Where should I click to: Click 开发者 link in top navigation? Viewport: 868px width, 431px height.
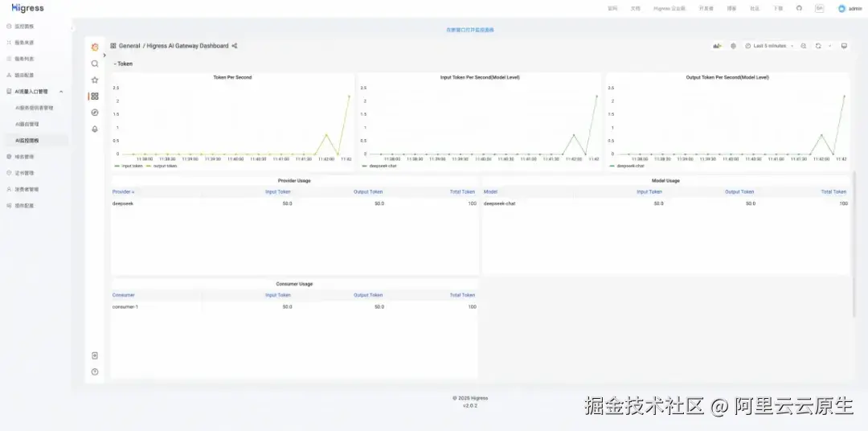click(706, 9)
